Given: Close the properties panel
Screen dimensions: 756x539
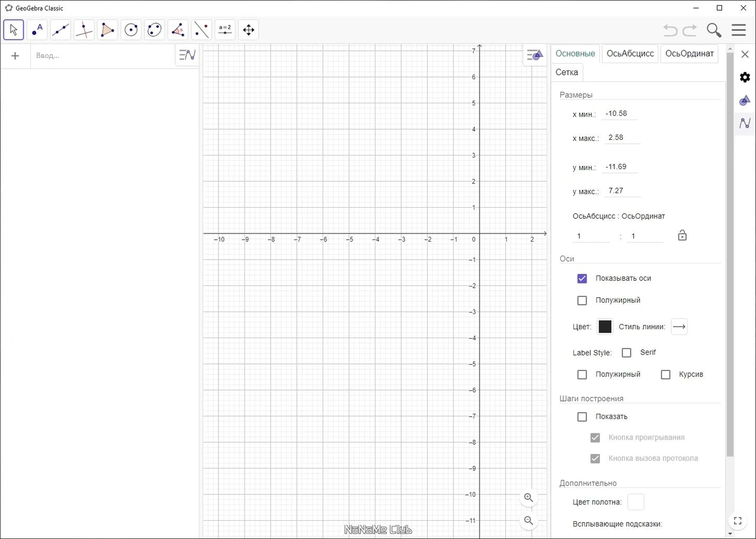Looking at the screenshot, I should (x=745, y=54).
